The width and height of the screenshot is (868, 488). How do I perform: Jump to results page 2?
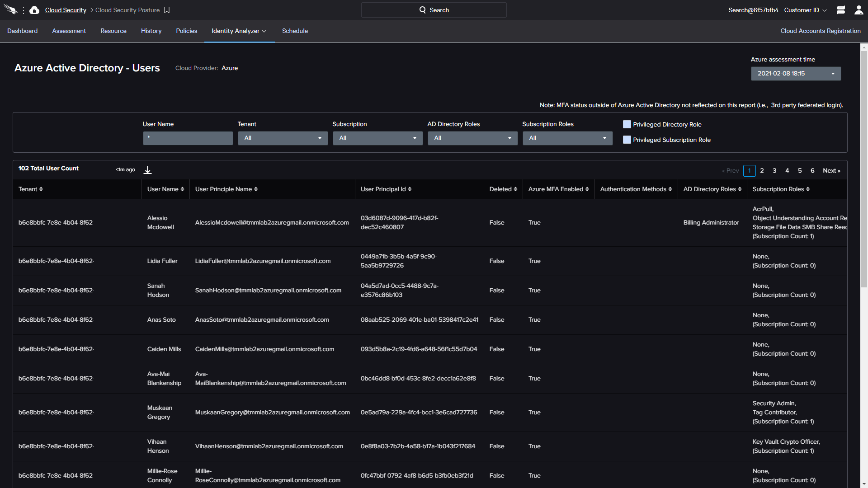point(762,170)
